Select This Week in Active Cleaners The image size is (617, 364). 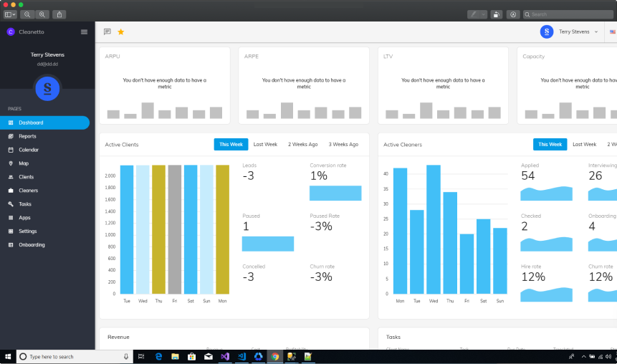click(550, 145)
